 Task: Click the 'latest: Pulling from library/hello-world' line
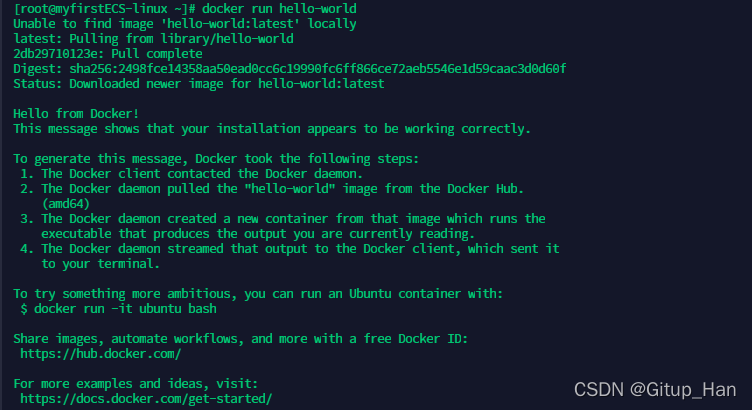click(x=152, y=39)
